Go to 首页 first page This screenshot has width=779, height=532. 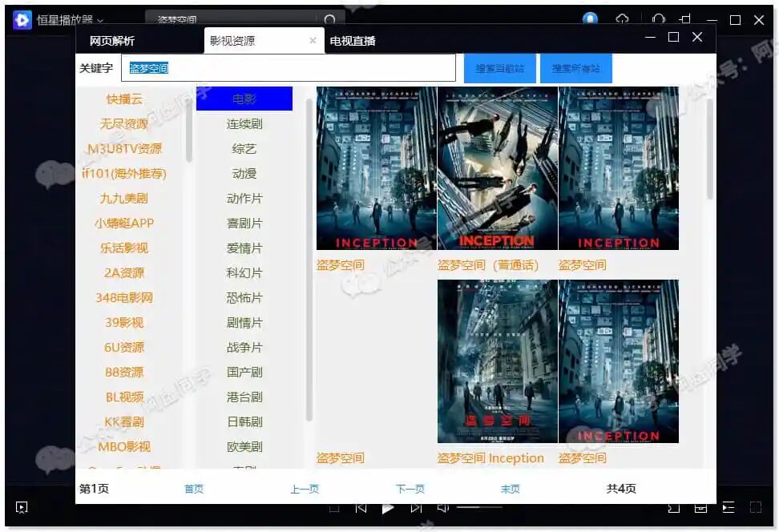[x=194, y=489]
